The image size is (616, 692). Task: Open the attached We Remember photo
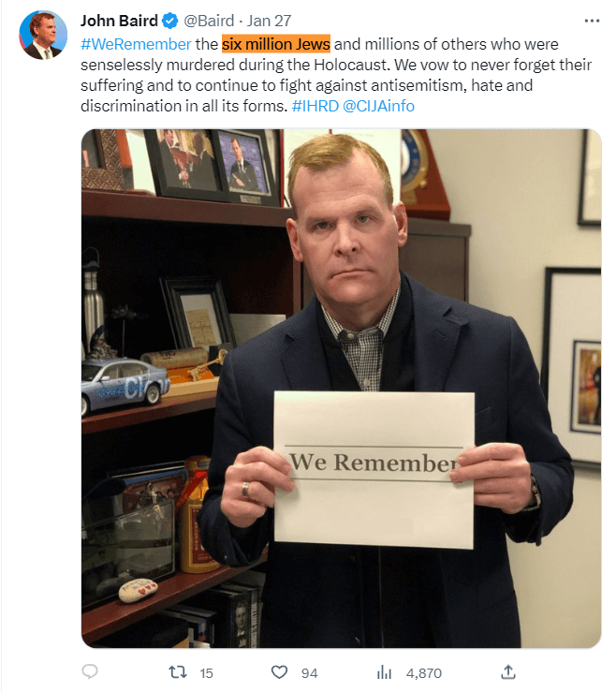[x=341, y=389]
